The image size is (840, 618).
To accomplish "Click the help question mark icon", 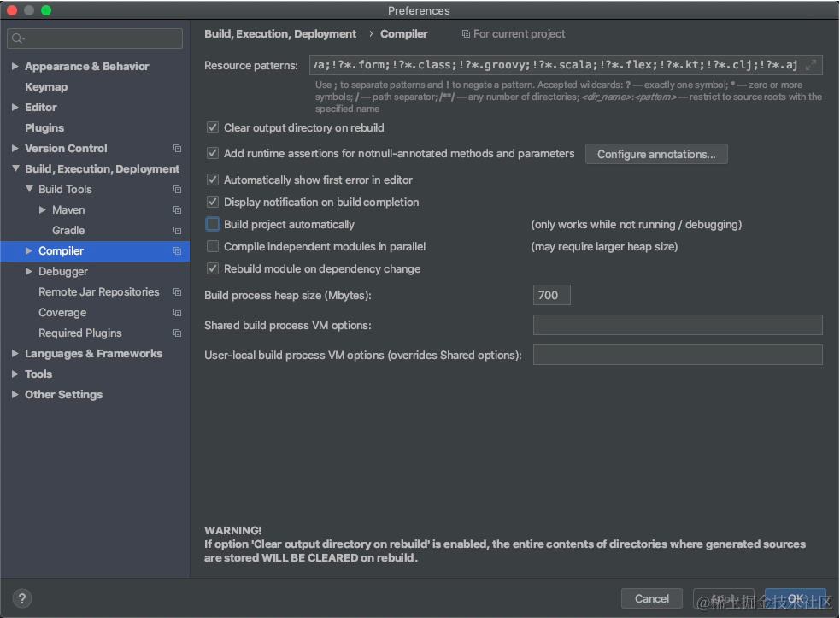I will click(x=21, y=598).
